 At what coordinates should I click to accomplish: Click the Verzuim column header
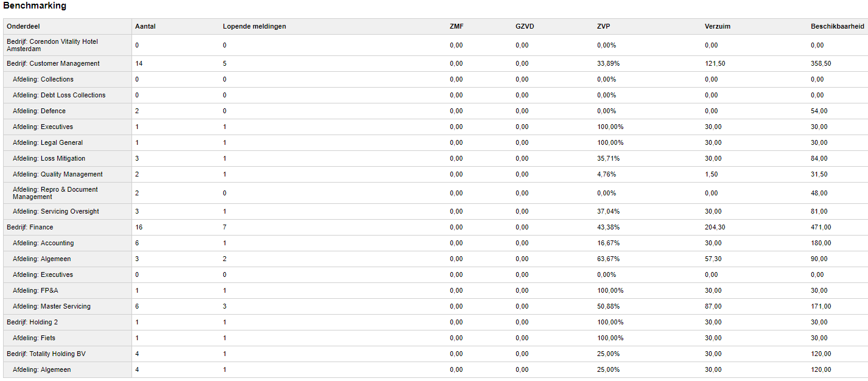[x=718, y=27]
